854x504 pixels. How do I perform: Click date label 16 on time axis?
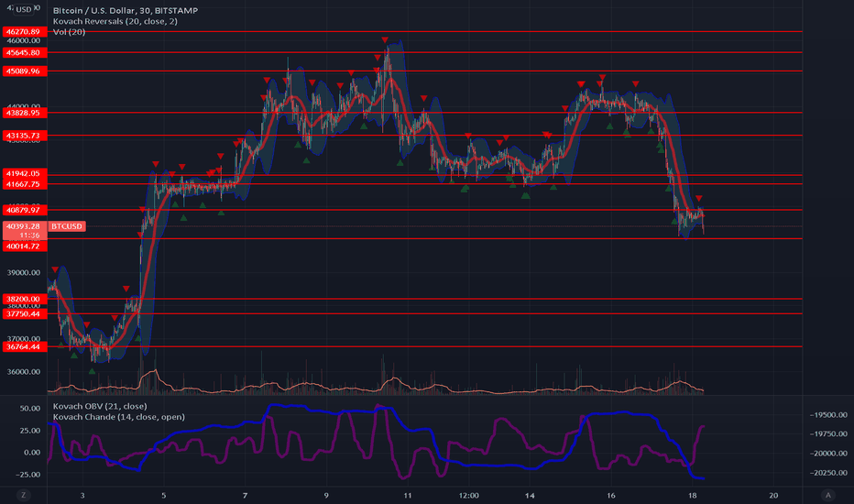click(611, 495)
